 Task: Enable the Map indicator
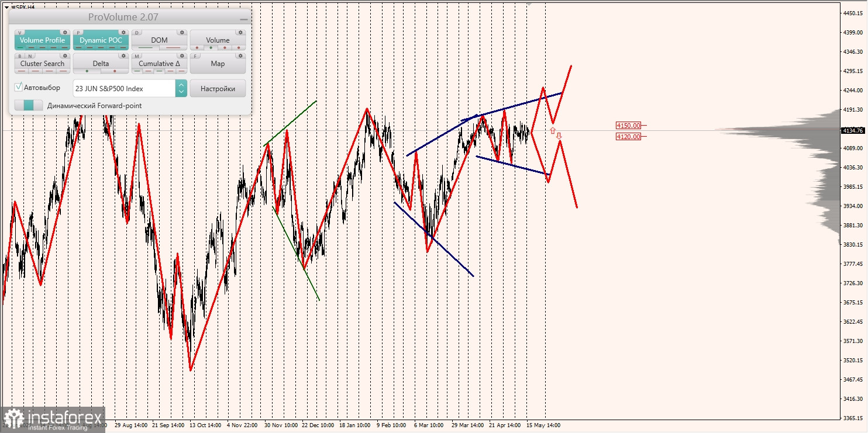click(218, 64)
